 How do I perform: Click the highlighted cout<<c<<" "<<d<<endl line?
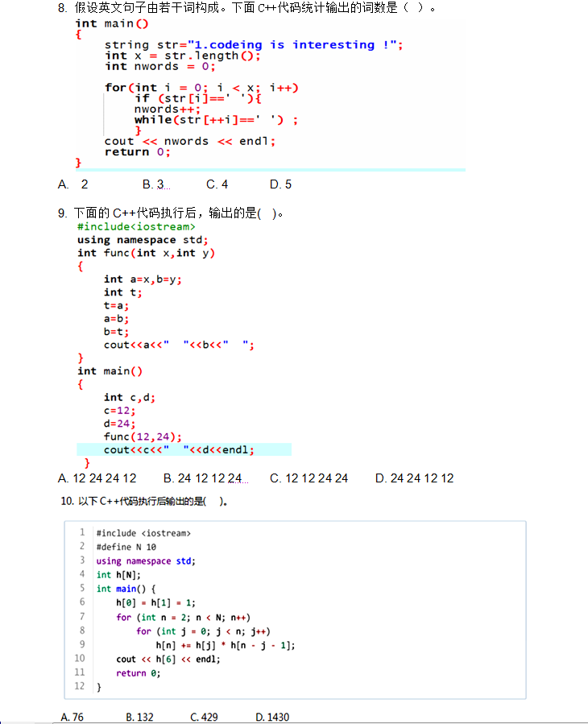[179, 449]
